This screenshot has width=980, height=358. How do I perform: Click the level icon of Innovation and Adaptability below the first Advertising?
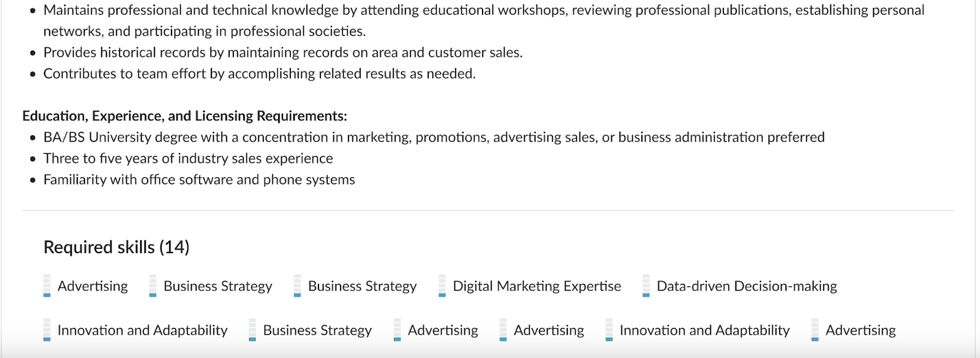click(x=47, y=330)
